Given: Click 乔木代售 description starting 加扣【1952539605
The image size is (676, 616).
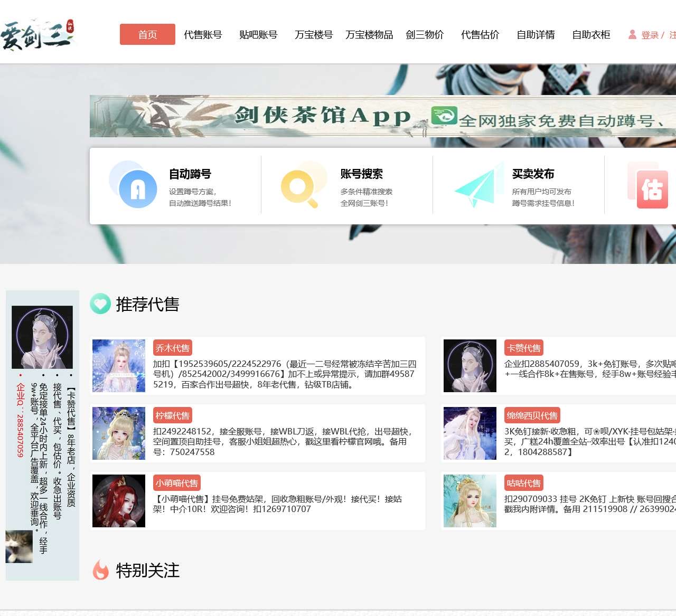Looking at the screenshot, I should 285,374.
